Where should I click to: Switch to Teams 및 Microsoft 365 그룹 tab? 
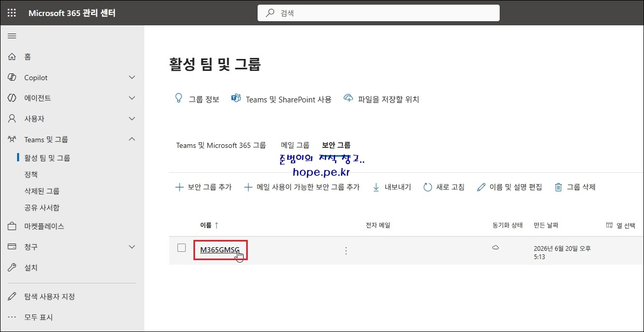(221, 145)
